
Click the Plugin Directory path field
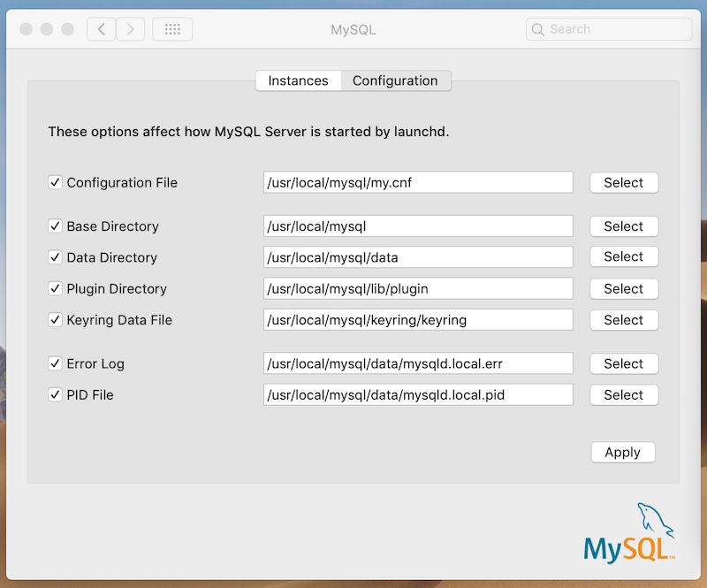[x=418, y=288]
